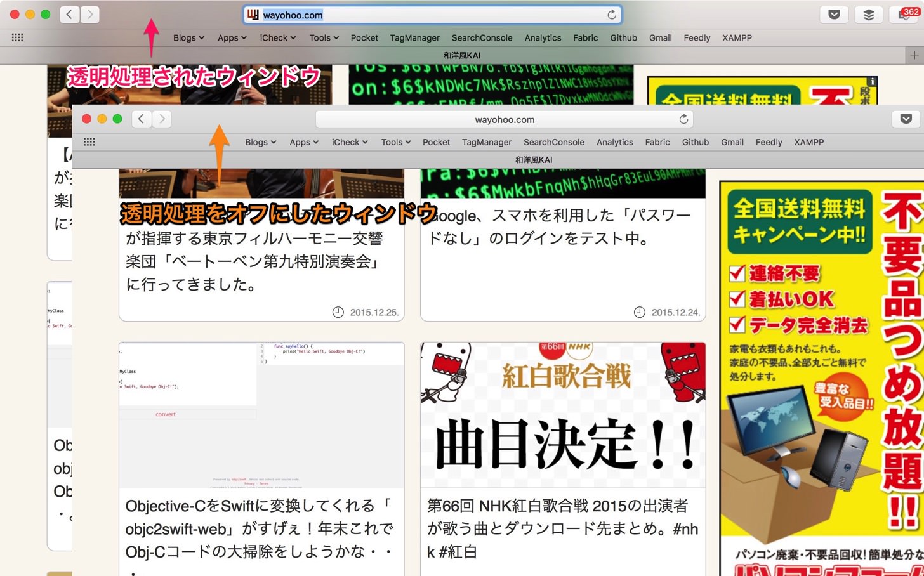Image resolution: width=924 pixels, height=576 pixels.
Task: Expand Tools bookmark folder in rear window
Action: (324, 37)
